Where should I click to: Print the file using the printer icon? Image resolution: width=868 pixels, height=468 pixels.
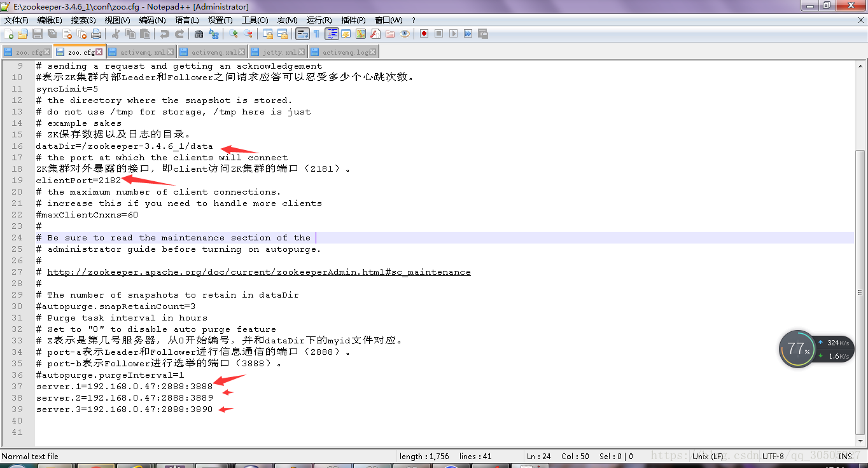(95, 34)
